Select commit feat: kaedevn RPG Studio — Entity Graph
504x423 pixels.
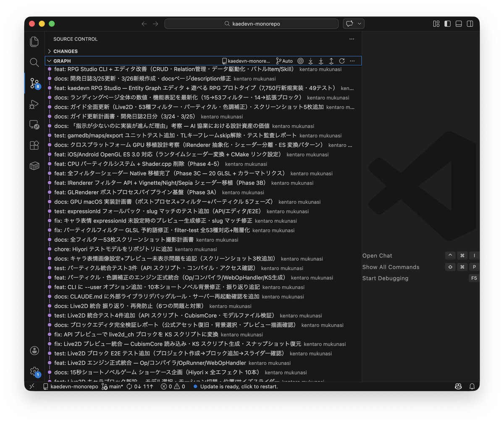click(203, 88)
